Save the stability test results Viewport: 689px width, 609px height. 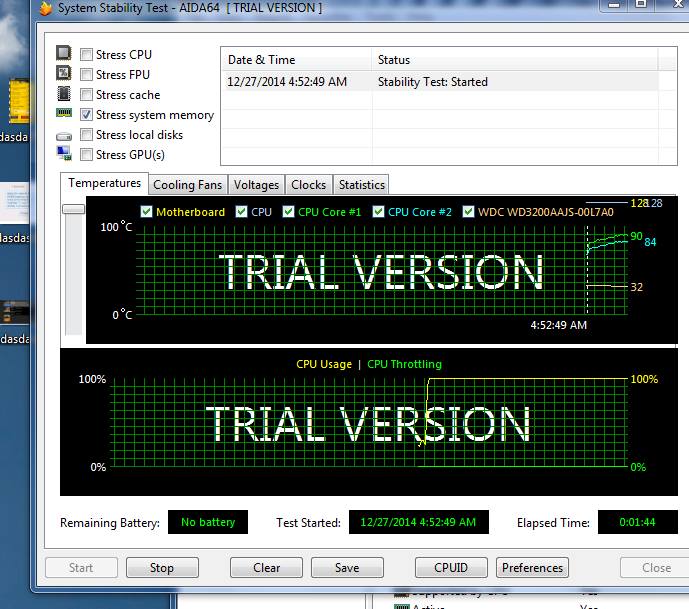point(347,568)
